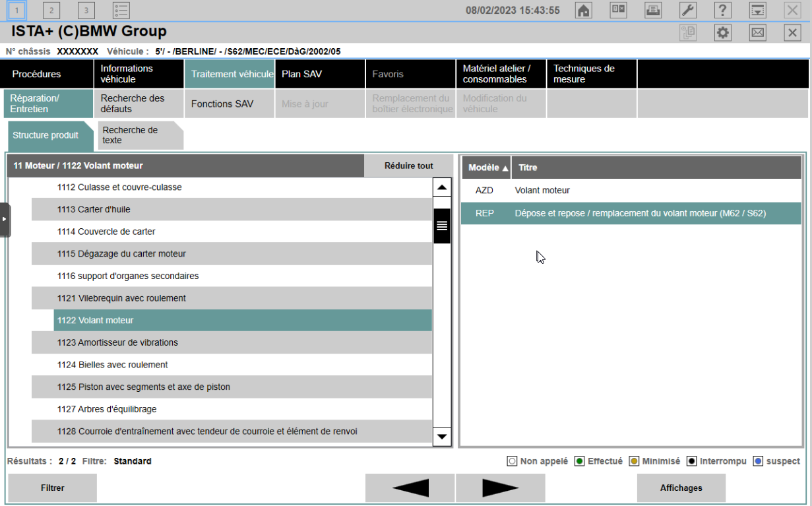Select 1122 Volant moteur tree row

coord(243,321)
